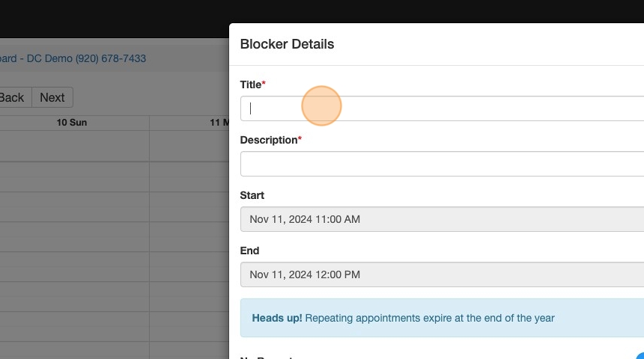The image size is (644, 359).
Task: Click the Heads up alert banner
Action: click(442, 318)
